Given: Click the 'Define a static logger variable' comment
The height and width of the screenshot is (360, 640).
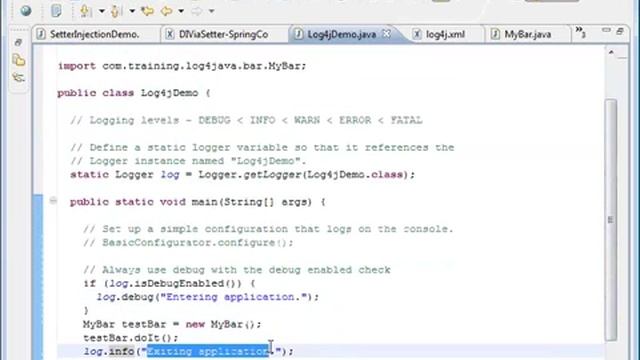Looking at the screenshot, I should pyautogui.click(x=262, y=147).
